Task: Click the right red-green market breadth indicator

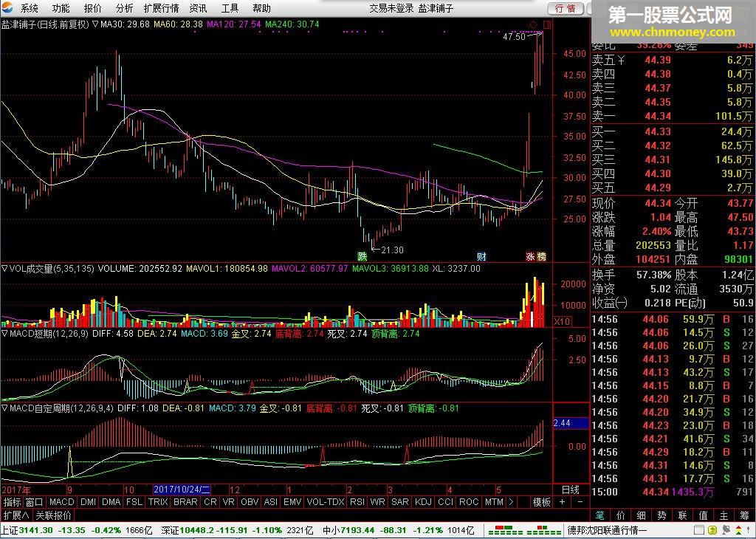Action: 544,530
